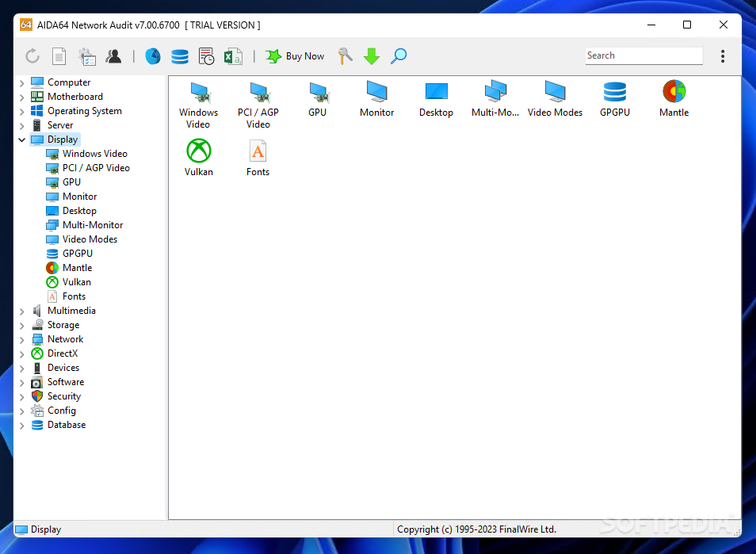Select Fonts in the Display tree
Viewport: 756px width, 554px height.
[66, 296]
